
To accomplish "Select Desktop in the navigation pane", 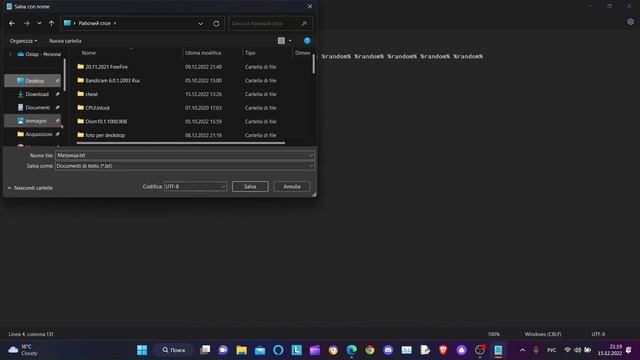I will click(x=34, y=81).
